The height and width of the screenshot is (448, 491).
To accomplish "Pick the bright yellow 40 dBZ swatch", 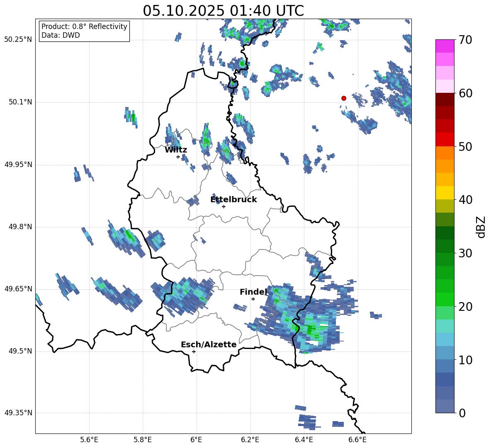I will (445, 193).
